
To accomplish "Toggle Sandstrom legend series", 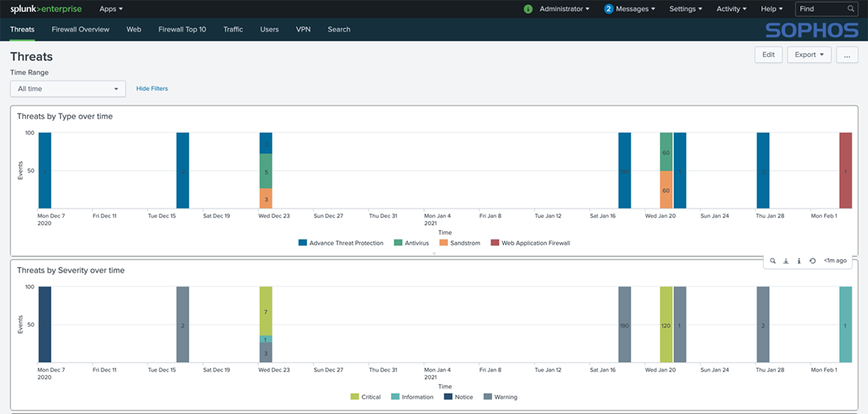I will click(460, 243).
